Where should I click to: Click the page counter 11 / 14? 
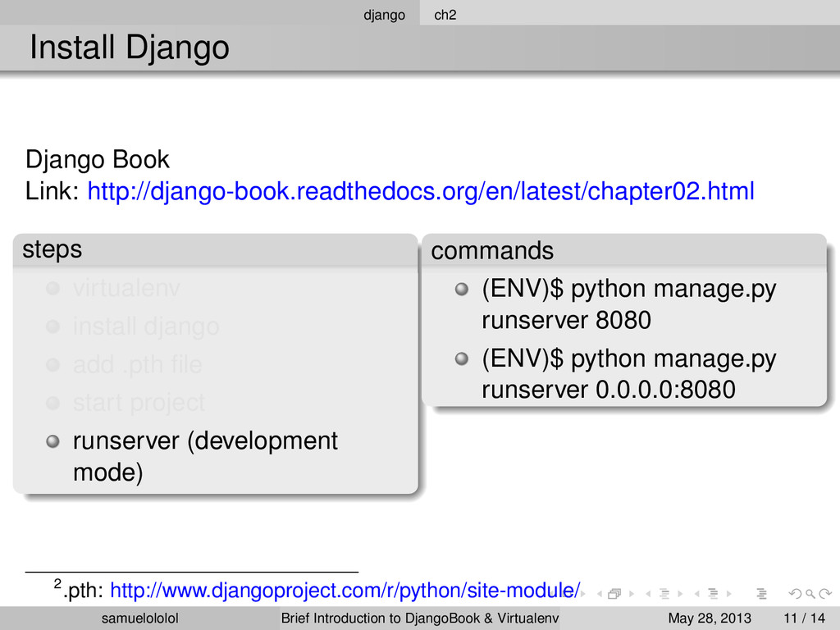pos(804,619)
